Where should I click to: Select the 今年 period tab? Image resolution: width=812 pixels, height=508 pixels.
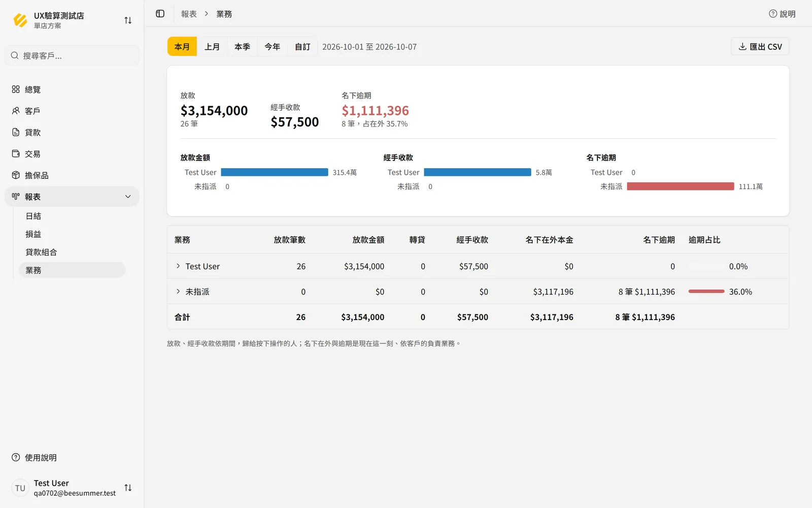(x=273, y=47)
